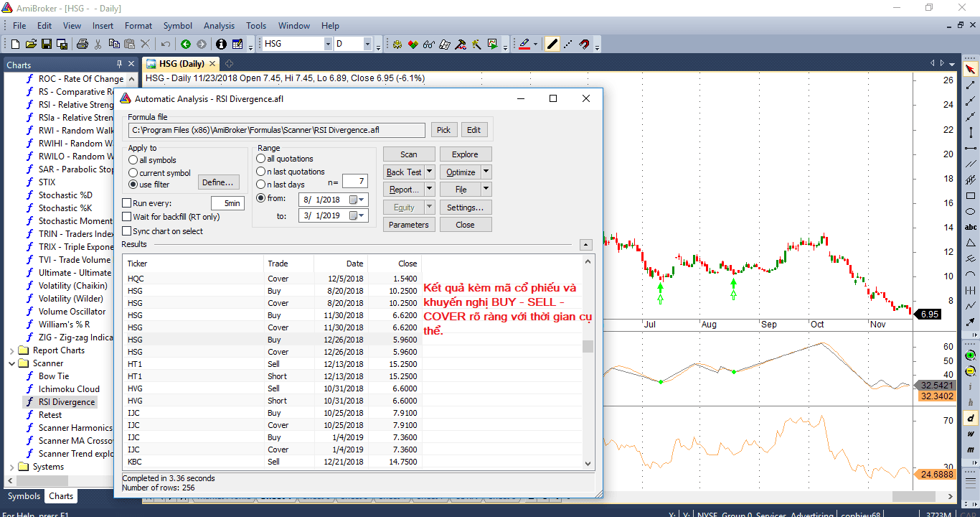Select the triangle drawing tool
Screen dimensions: 980x517
(971, 243)
